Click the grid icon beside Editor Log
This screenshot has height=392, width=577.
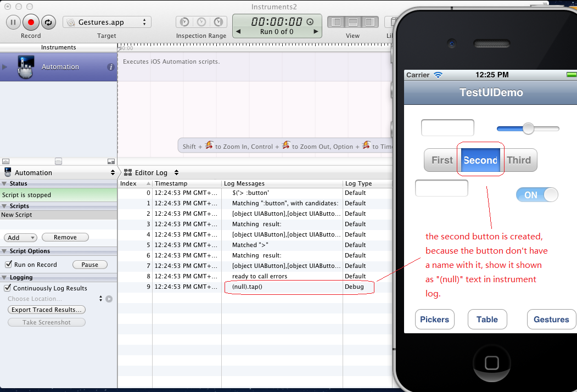[128, 172]
